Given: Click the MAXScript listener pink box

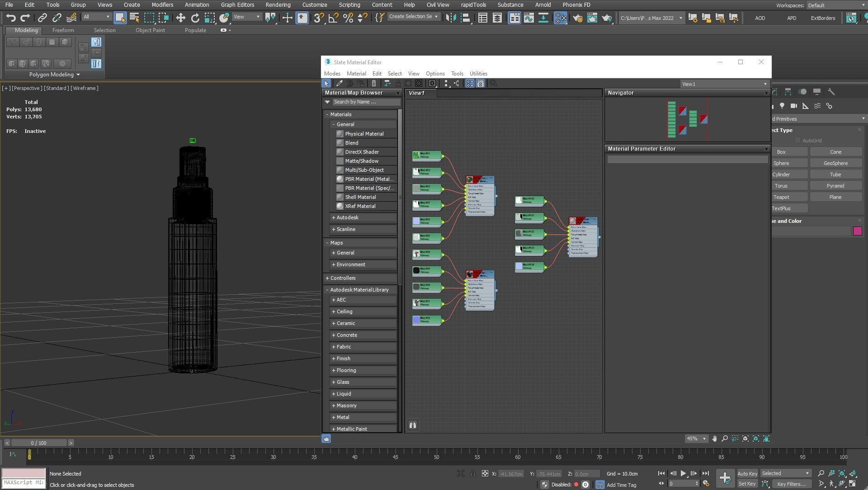Looking at the screenshot, I should click(24, 473).
